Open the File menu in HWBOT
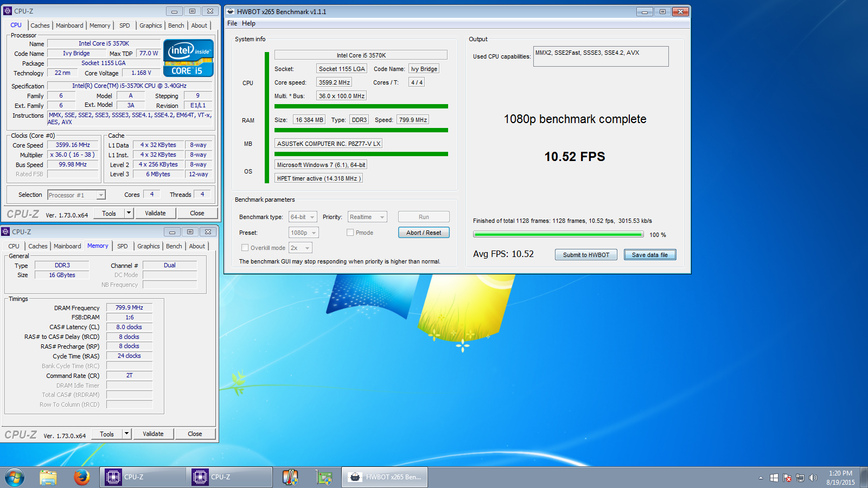 [232, 23]
